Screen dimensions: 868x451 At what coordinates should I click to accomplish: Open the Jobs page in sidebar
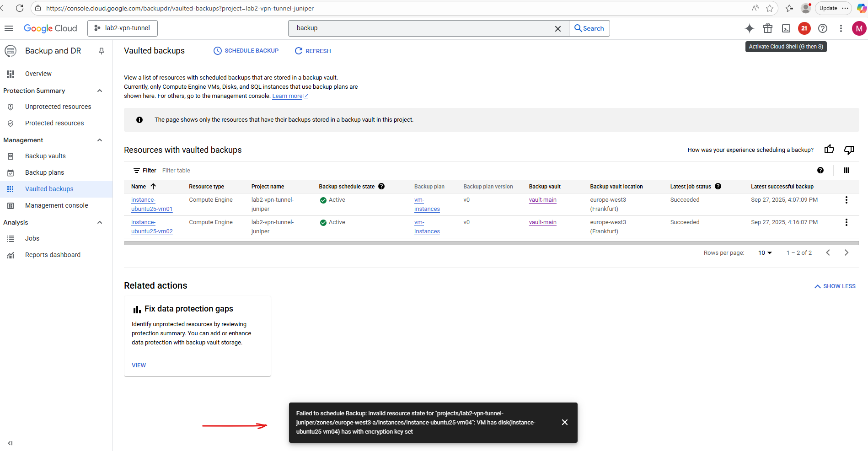(32, 238)
